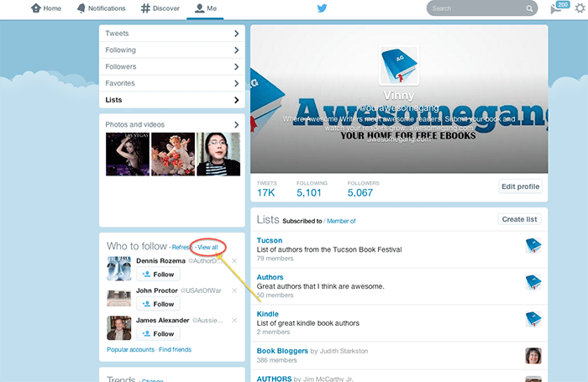This screenshot has width=588, height=382.
Task: Click the 5,101 following count
Action: click(309, 193)
